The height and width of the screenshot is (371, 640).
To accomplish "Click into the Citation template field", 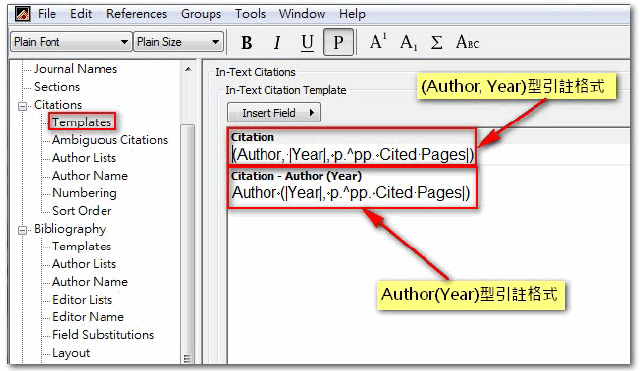I will click(352, 155).
